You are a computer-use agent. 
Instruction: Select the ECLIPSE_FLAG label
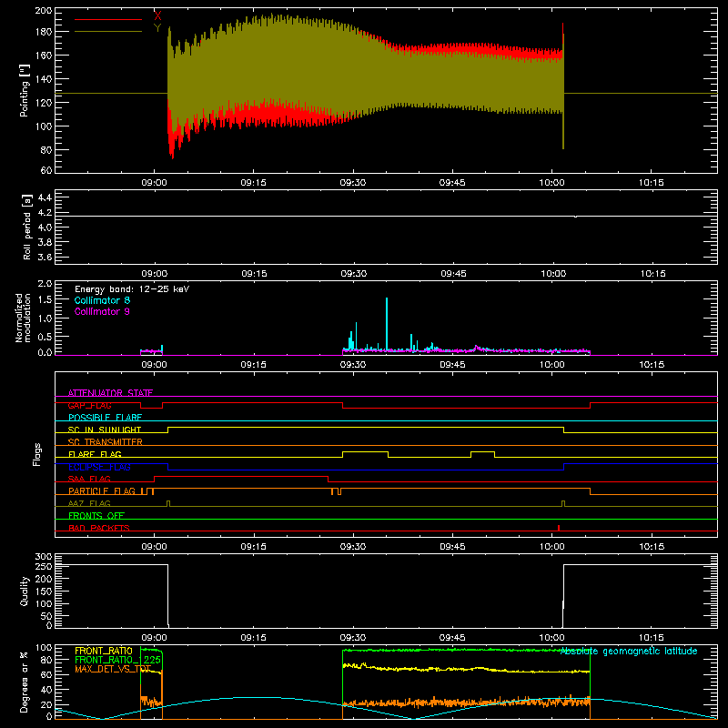pos(99,467)
